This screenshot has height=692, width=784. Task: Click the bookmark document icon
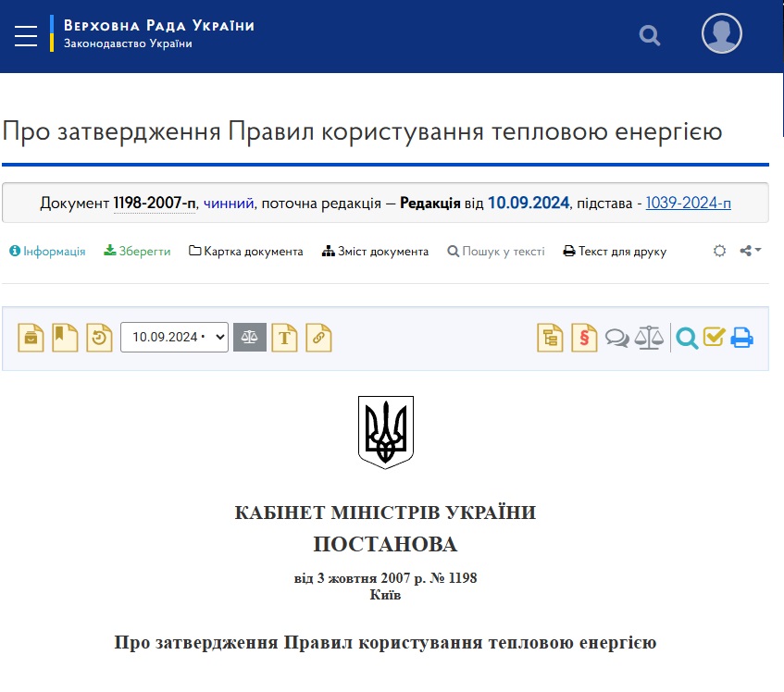(65, 338)
